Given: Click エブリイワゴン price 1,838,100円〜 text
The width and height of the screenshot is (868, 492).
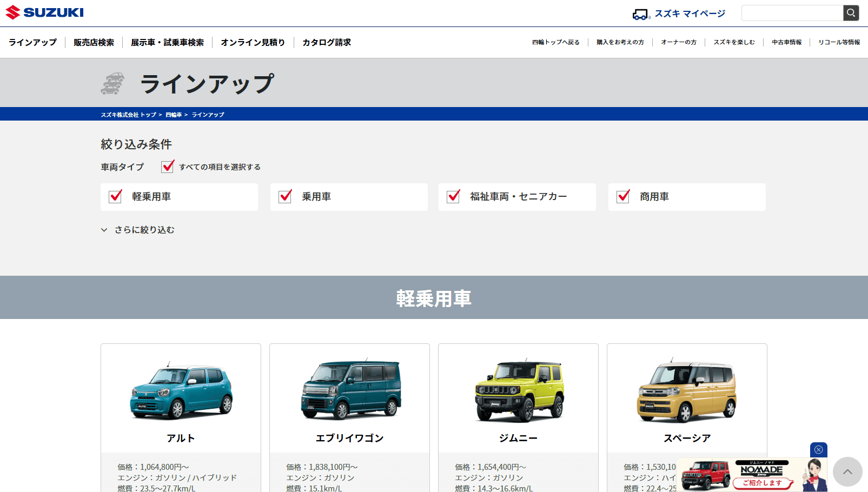Looking at the screenshot, I should pos(322,467).
